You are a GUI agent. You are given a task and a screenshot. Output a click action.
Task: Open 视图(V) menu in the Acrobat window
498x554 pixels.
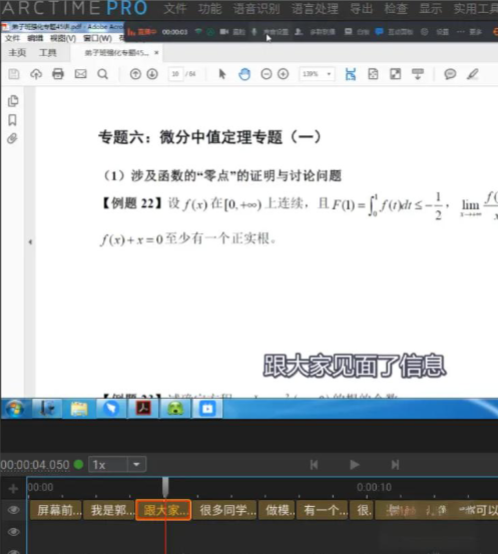tap(63, 38)
